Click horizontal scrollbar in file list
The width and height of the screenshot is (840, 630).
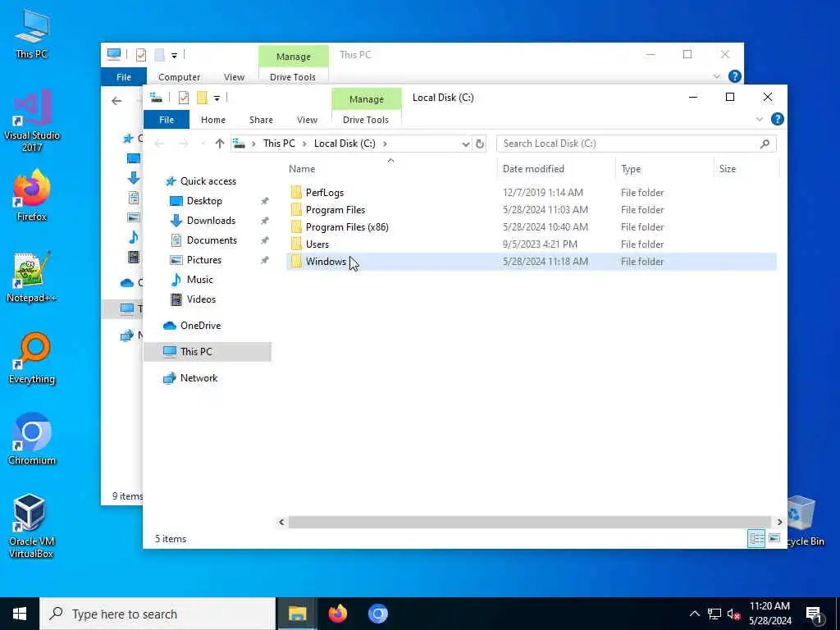pos(529,522)
